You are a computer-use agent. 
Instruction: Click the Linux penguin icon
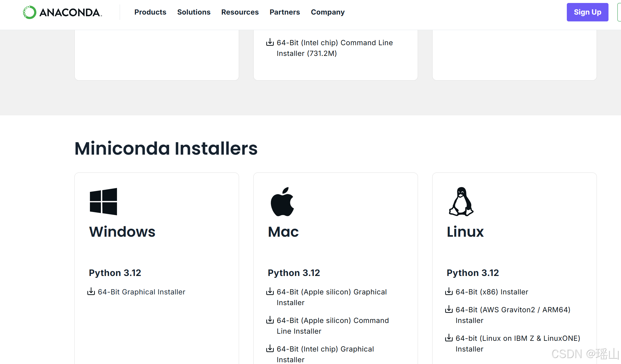[461, 201]
